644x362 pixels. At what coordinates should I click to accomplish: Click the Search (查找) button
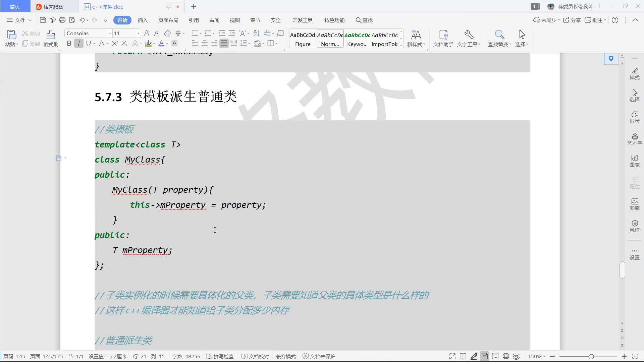tap(364, 20)
